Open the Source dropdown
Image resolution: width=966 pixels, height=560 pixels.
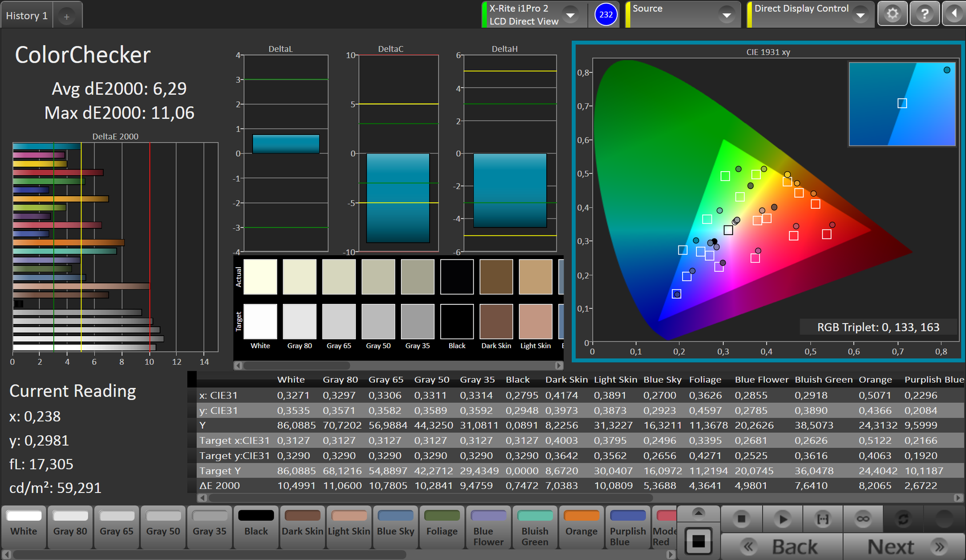coord(727,15)
